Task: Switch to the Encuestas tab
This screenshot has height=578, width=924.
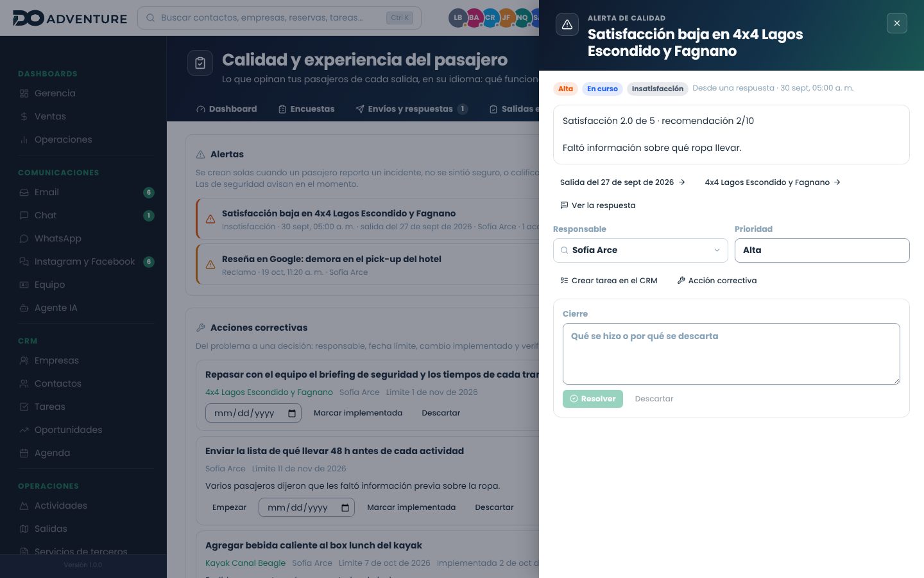Action: (306, 109)
